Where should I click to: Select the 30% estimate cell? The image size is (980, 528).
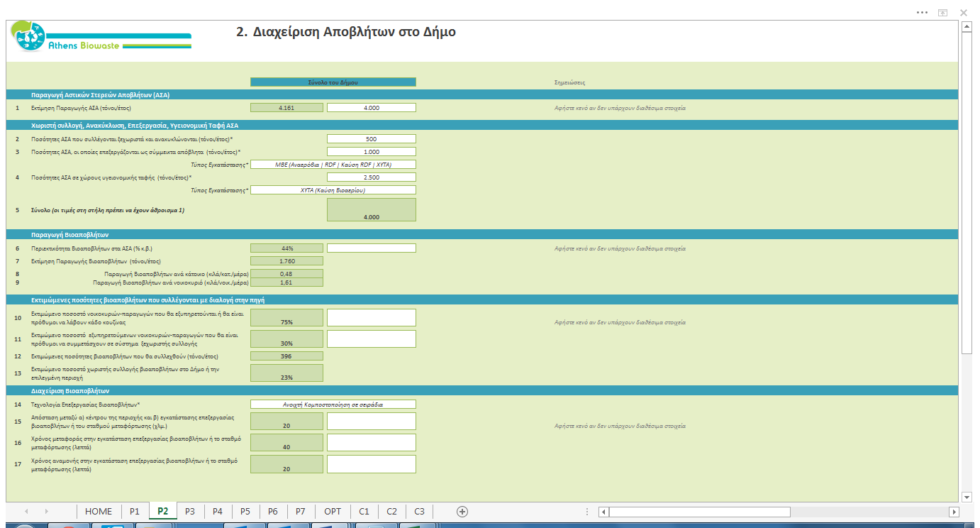(287, 339)
